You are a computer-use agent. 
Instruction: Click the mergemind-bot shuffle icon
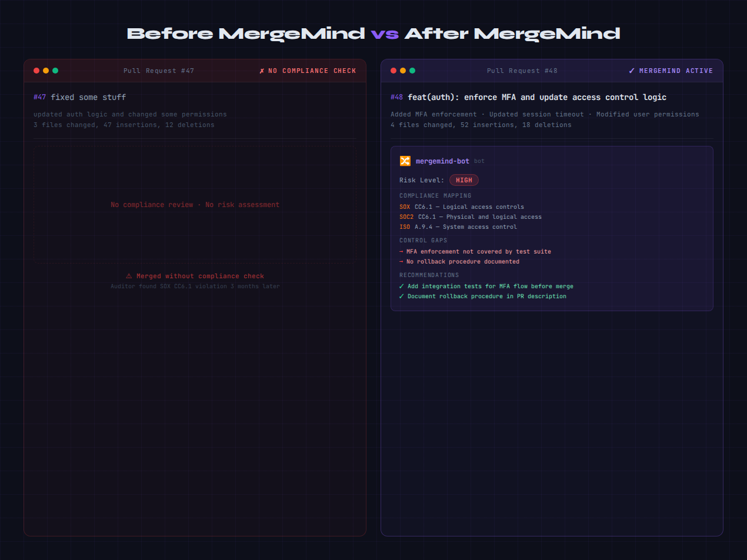tap(405, 161)
